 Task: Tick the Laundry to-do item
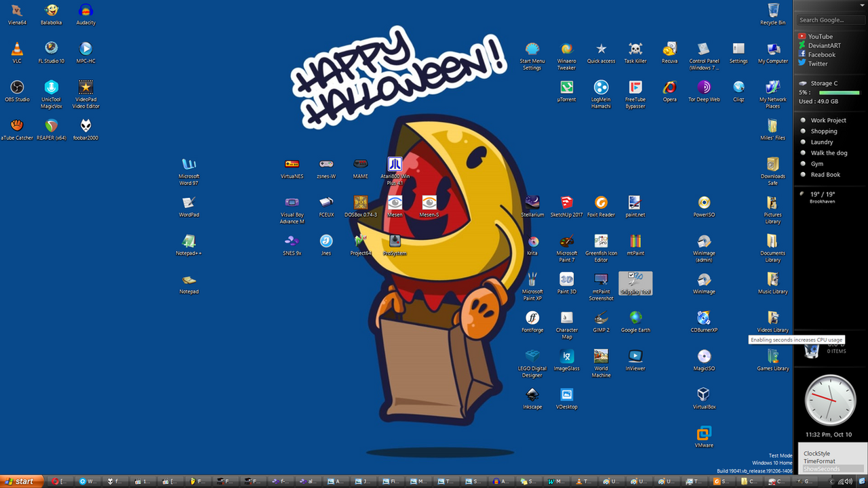[803, 142]
